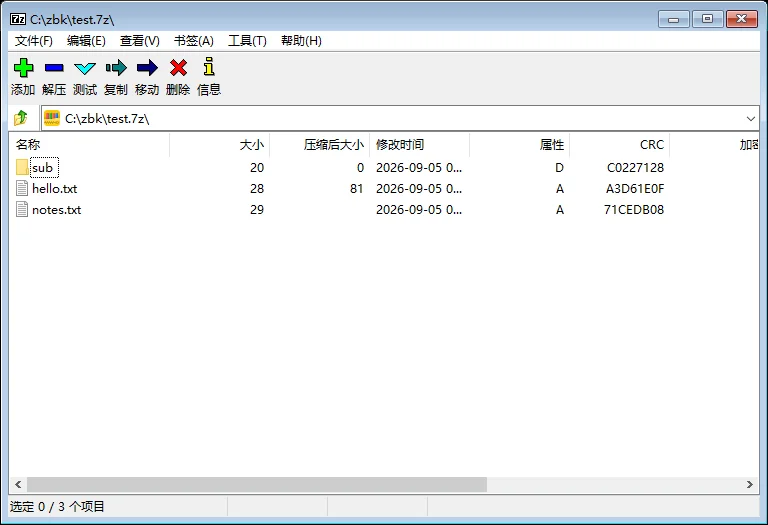Sort by the 属性 column header
Viewport: 768px width, 525px height.
pos(519,144)
